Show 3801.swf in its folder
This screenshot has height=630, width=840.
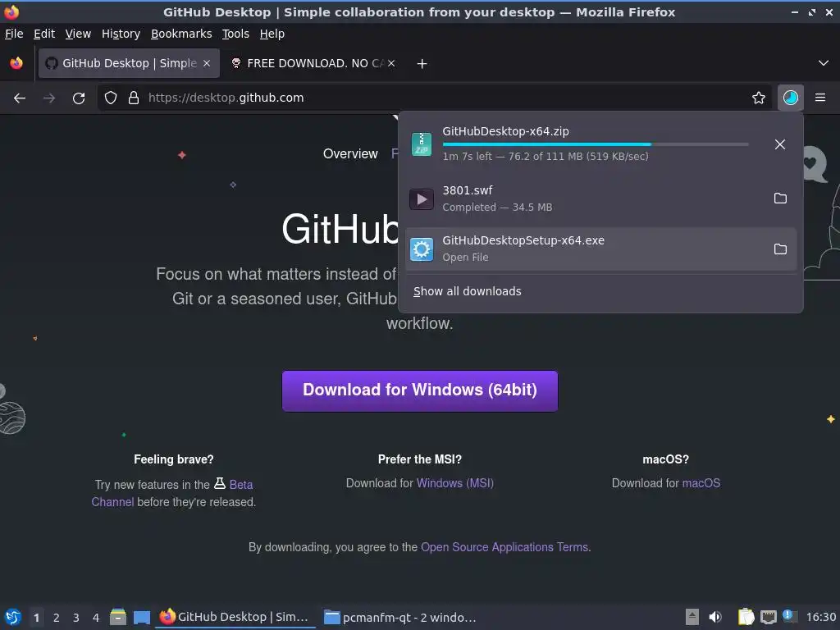pyautogui.click(x=781, y=199)
